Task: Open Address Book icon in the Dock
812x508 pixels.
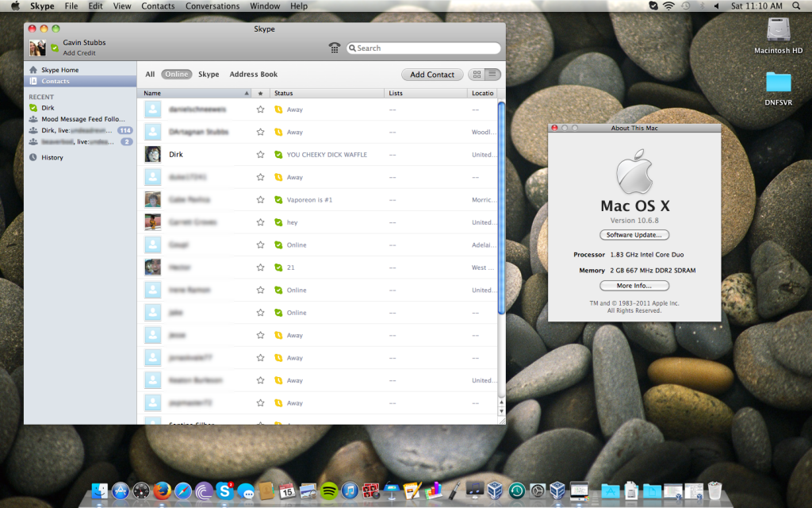Action: tap(266, 491)
